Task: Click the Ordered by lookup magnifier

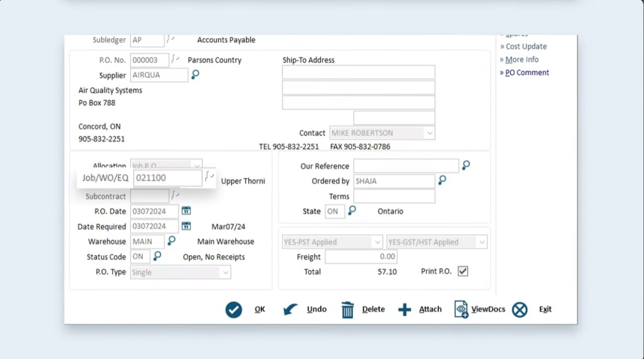Action: click(x=442, y=181)
